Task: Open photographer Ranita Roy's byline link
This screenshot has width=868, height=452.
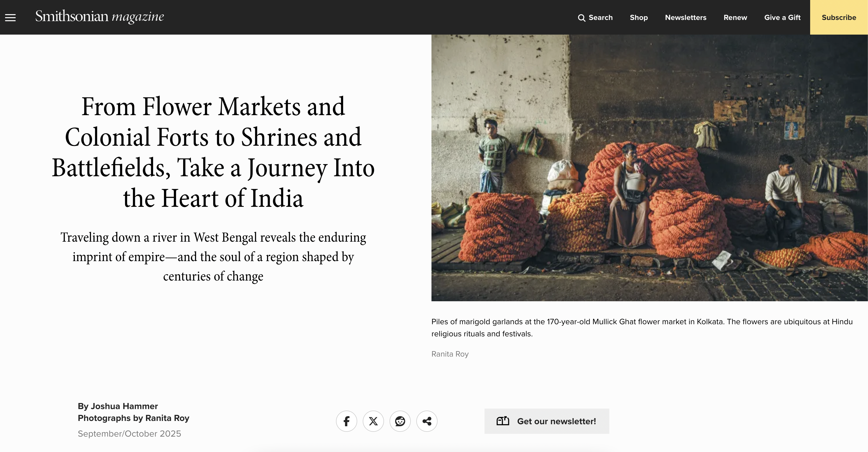Action: [167, 418]
